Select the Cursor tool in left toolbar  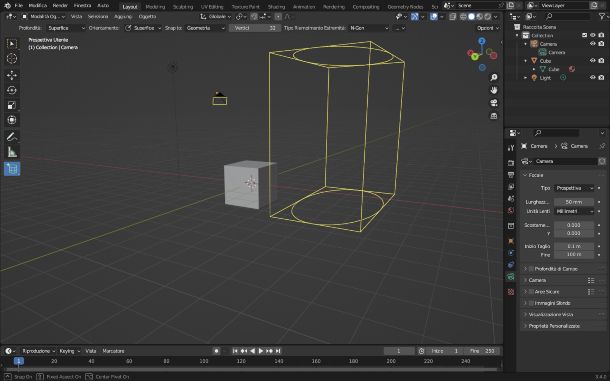tap(12, 58)
